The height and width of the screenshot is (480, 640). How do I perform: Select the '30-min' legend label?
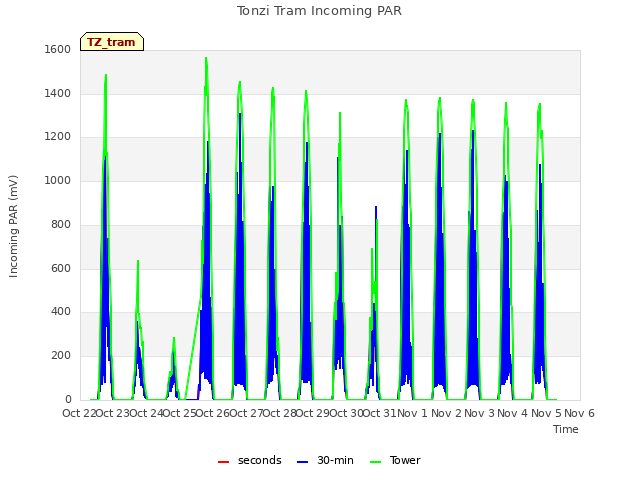coord(335,460)
